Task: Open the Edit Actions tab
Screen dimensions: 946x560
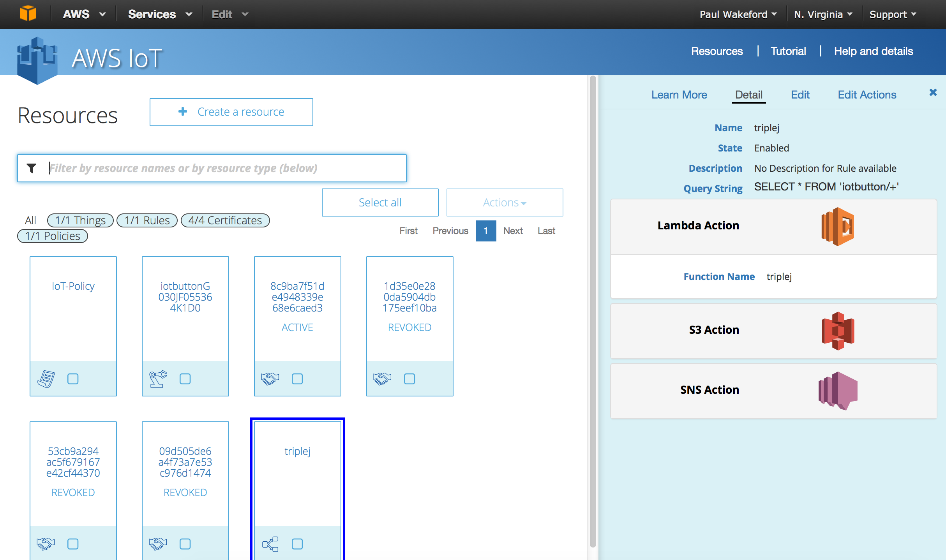Action: coord(867,95)
